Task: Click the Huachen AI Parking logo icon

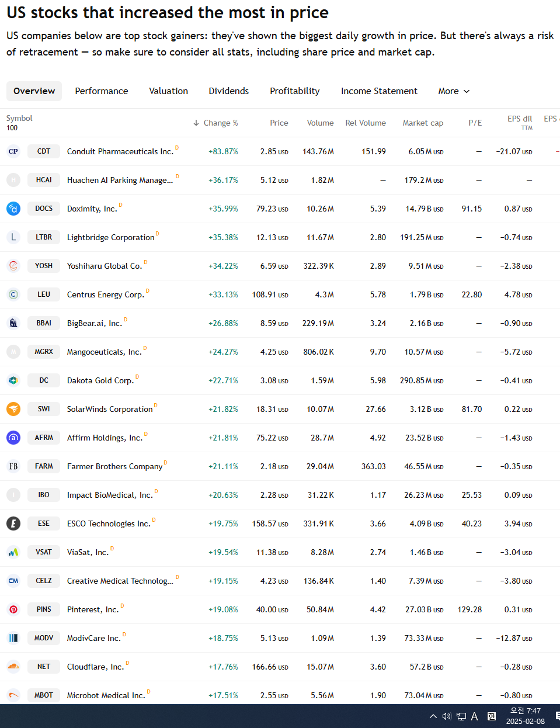Action: click(x=13, y=180)
